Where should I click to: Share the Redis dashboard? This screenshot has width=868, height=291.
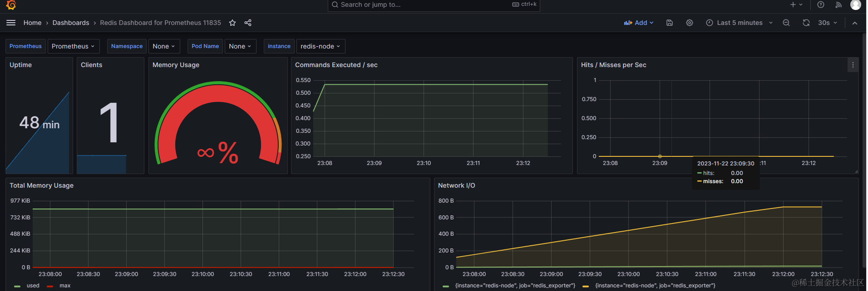click(248, 23)
